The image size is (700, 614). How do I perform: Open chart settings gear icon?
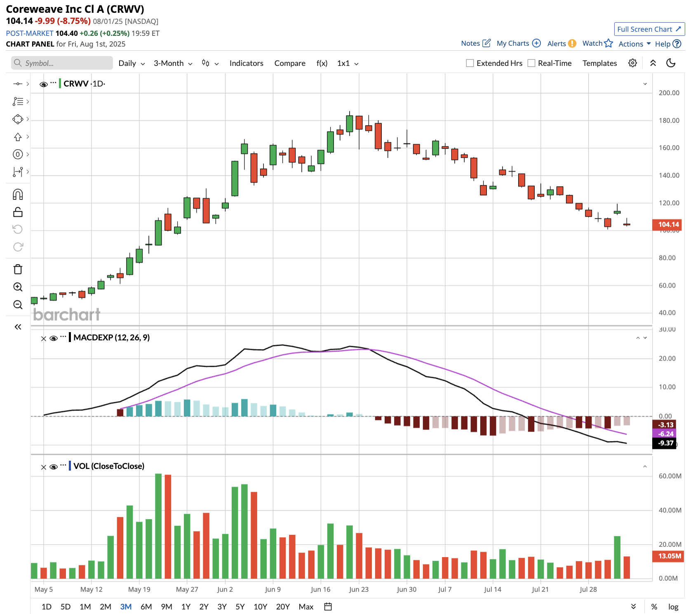[x=632, y=63]
